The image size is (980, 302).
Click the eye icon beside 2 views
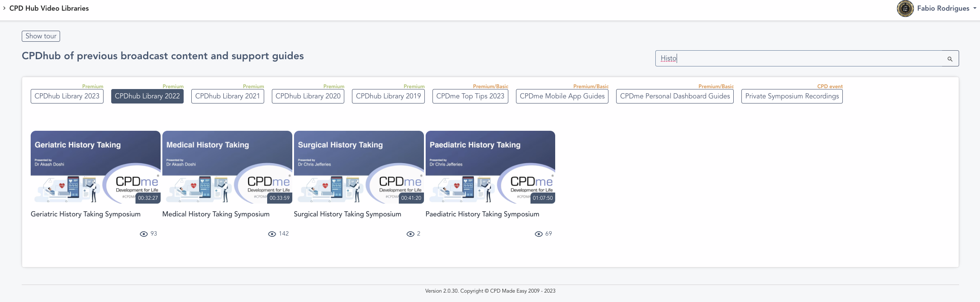pos(410,234)
